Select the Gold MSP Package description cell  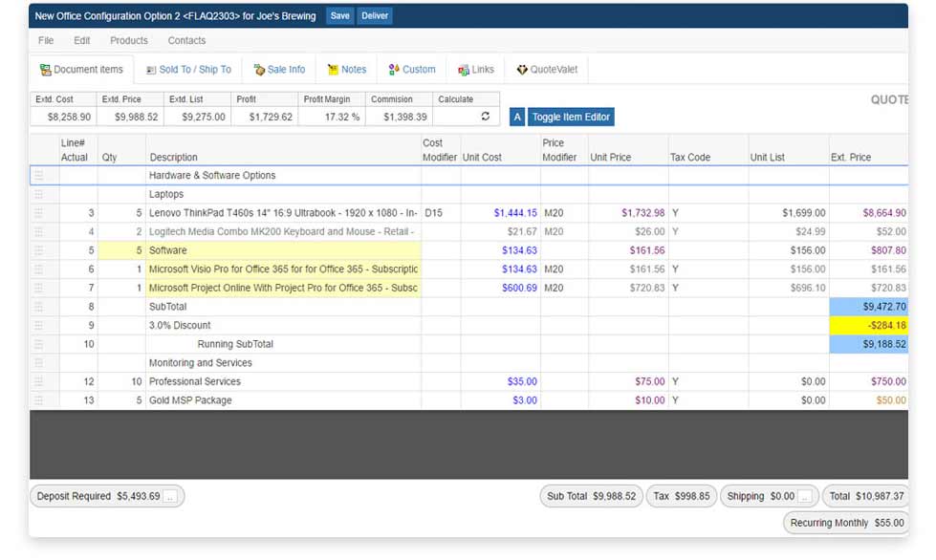pos(284,400)
